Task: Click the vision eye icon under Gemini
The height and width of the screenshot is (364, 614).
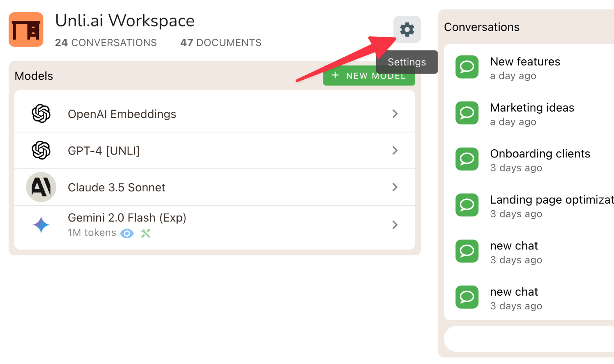Action: 127,233
